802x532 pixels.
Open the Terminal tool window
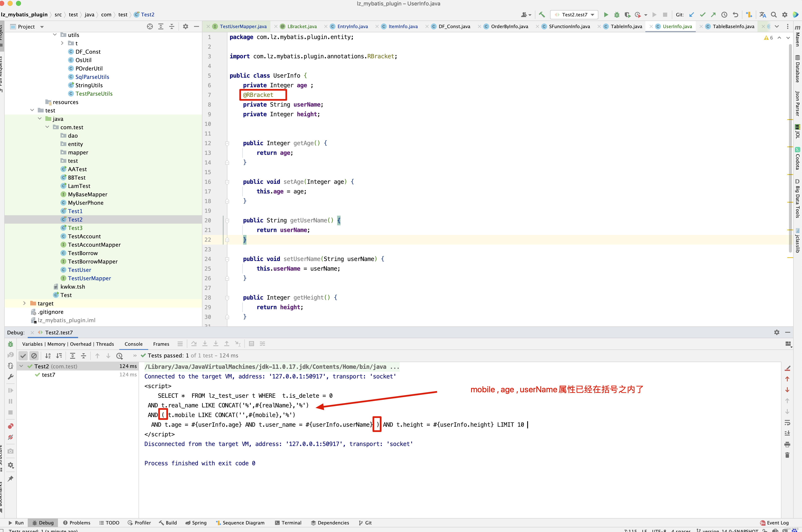click(x=288, y=523)
